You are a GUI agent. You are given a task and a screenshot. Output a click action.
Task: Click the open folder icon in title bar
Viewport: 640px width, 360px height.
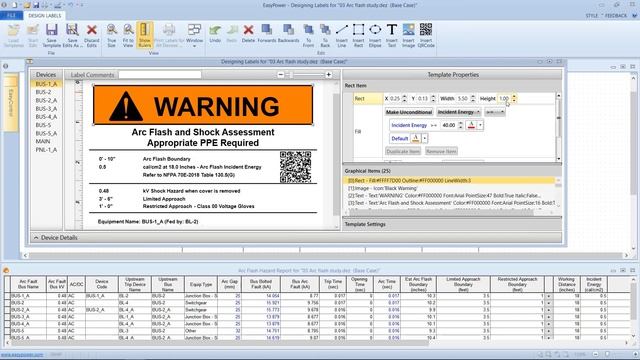[27, 5]
